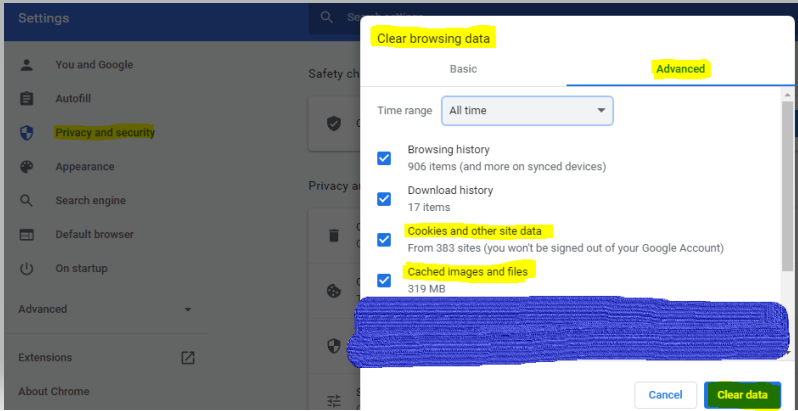
Task: Click the Search engine magnifier icon
Action: 27,201
